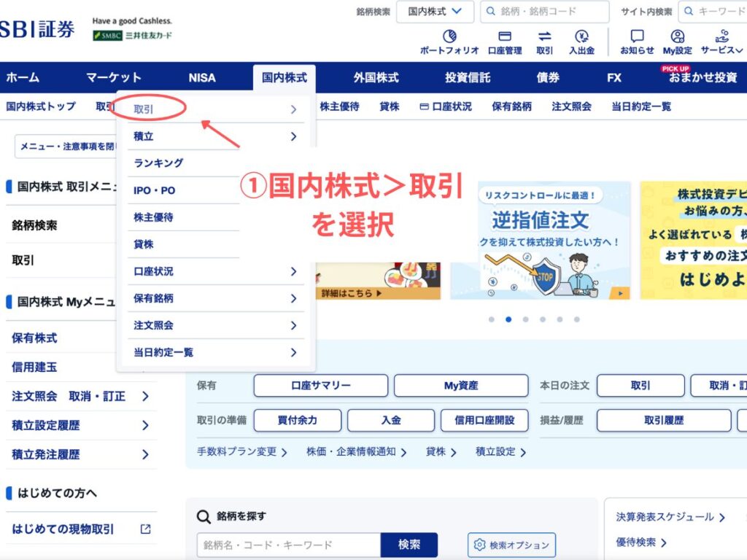
Task: Click the 口座サマリー button
Action: point(320,386)
